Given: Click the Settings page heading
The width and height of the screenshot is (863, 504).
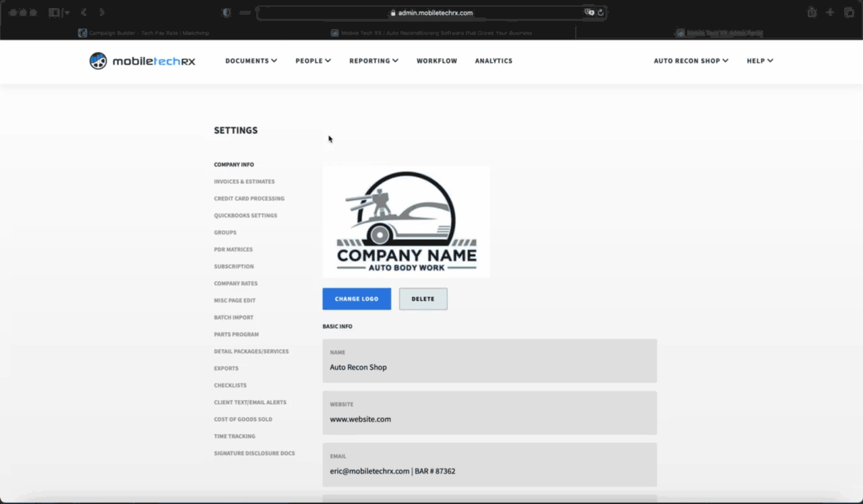Looking at the screenshot, I should coord(236,131).
